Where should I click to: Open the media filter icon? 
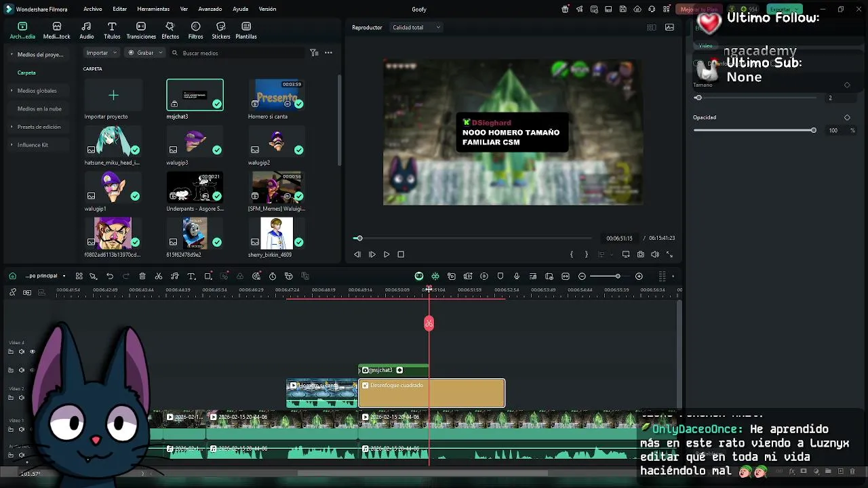tap(314, 53)
